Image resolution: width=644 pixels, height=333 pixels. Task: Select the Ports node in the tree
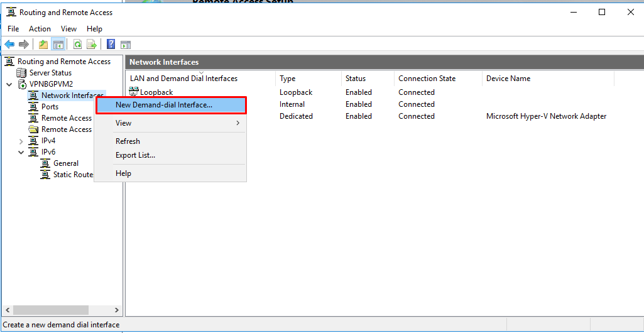[50, 107]
